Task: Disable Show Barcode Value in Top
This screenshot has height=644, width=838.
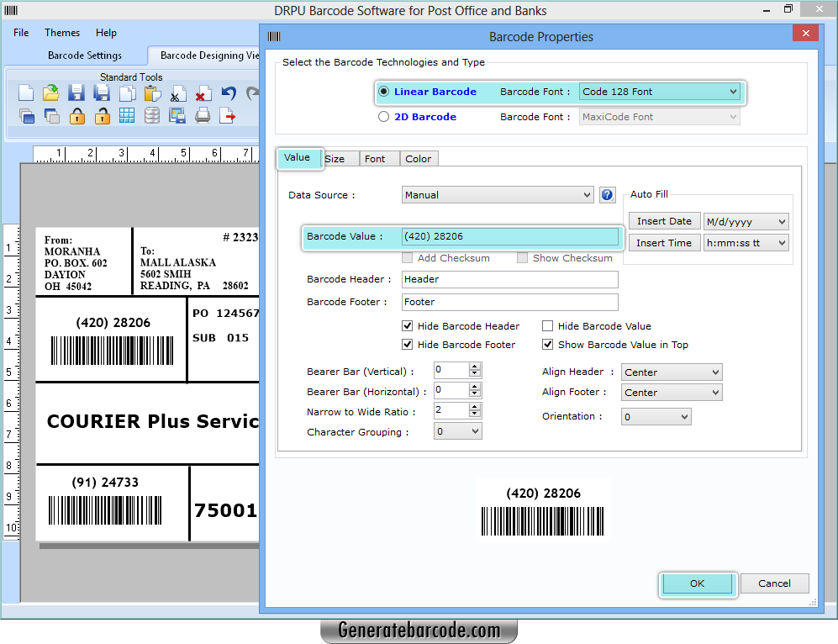Action: 547,344
